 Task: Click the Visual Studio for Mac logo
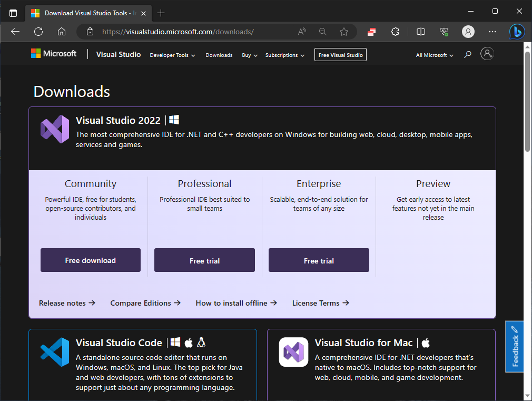(x=293, y=352)
